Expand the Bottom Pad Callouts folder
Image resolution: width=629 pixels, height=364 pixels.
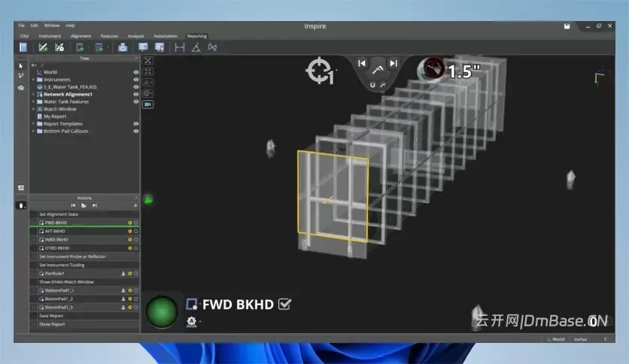click(x=34, y=131)
